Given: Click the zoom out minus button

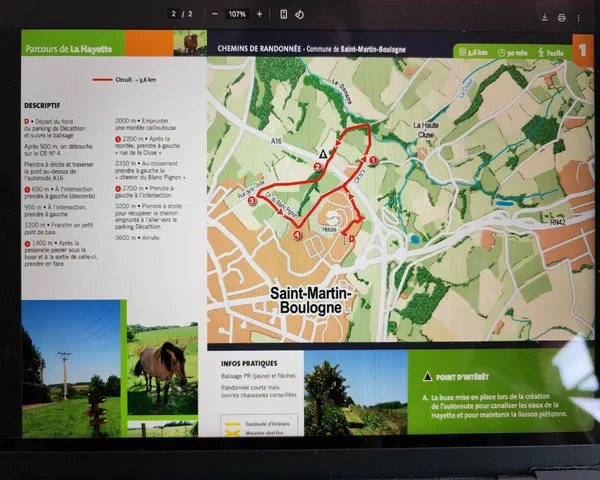Looking at the screenshot, I should tap(215, 14).
